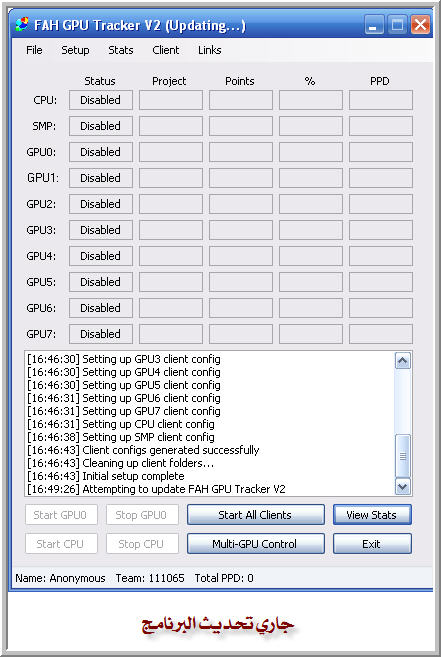Click the View Stats button

click(x=372, y=515)
